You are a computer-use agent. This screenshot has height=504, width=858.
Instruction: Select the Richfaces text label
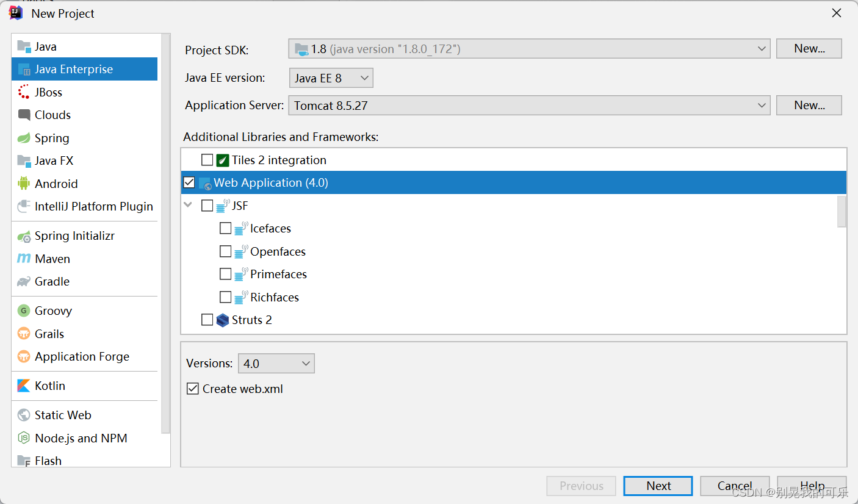tap(275, 297)
